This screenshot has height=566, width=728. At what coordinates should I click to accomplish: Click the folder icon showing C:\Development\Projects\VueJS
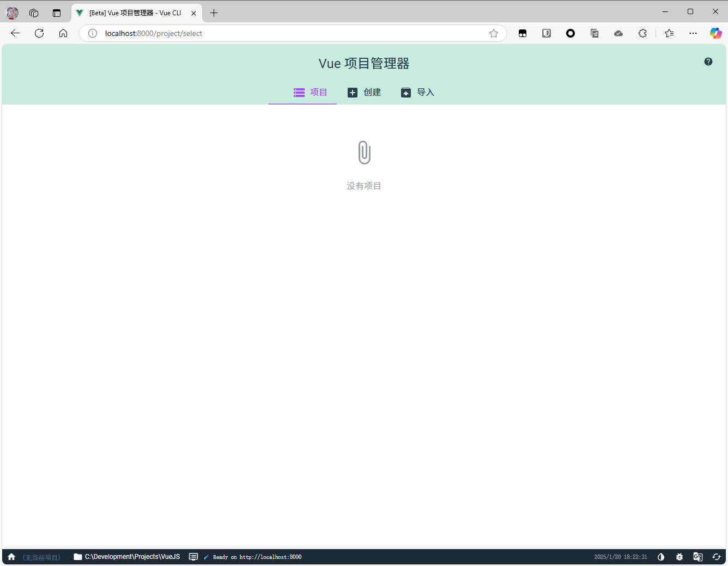click(78, 557)
